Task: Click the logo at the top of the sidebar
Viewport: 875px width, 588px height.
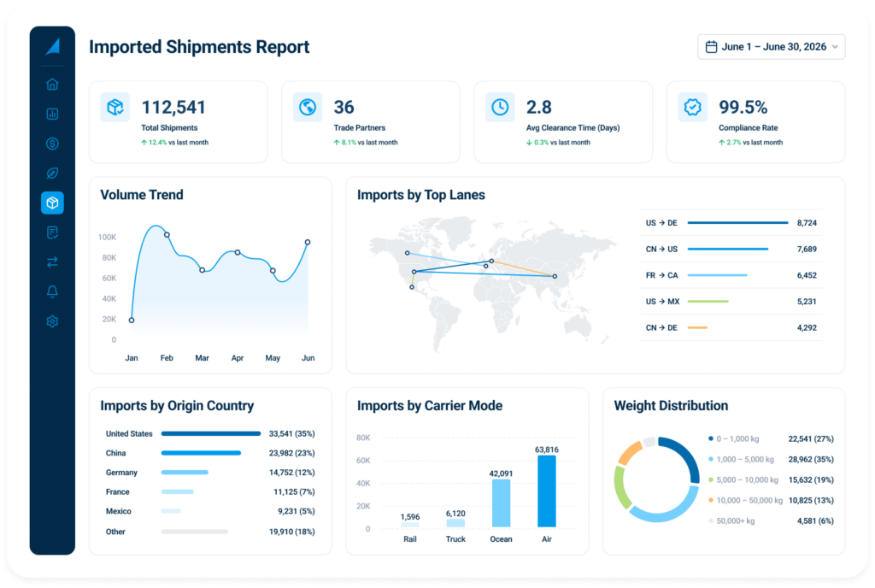Action: [x=53, y=46]
